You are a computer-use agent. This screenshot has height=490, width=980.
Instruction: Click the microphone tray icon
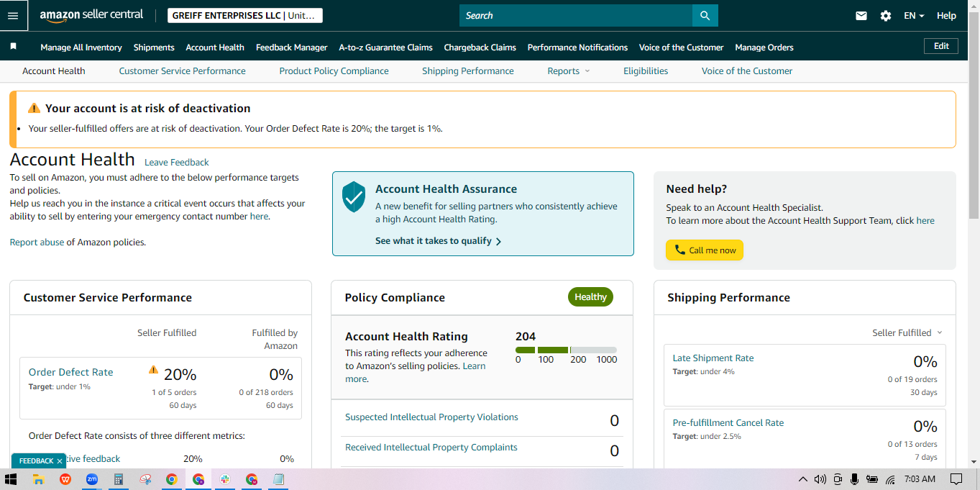(x=855, y=479)
